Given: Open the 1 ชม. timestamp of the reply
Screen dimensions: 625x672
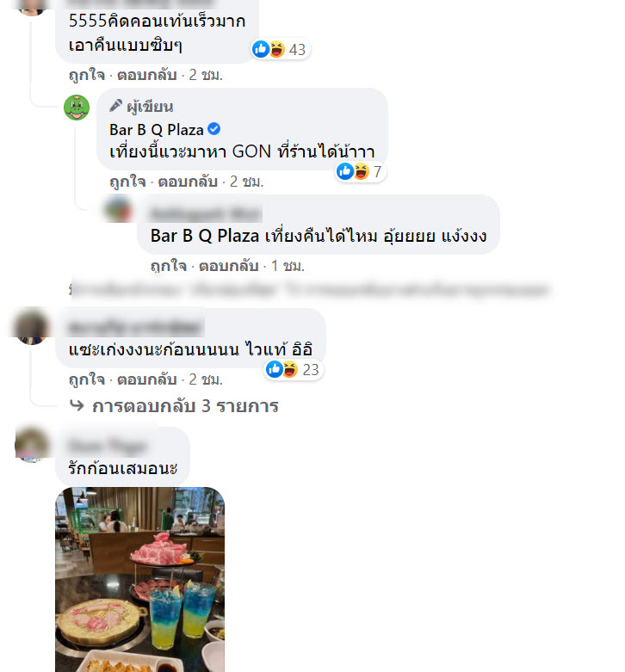Looking at the screenshot, I should [x=288, y=266].
